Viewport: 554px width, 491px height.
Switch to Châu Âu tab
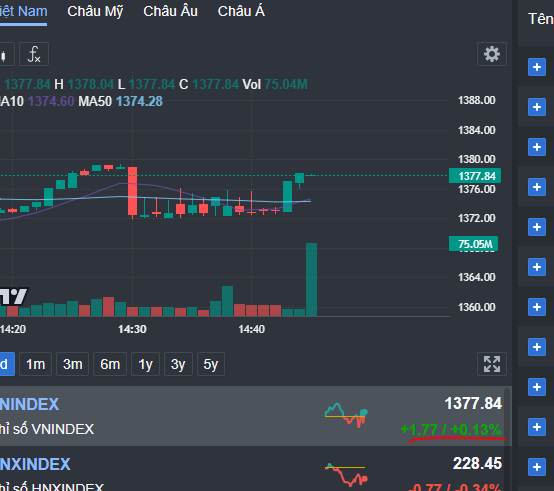170,11
